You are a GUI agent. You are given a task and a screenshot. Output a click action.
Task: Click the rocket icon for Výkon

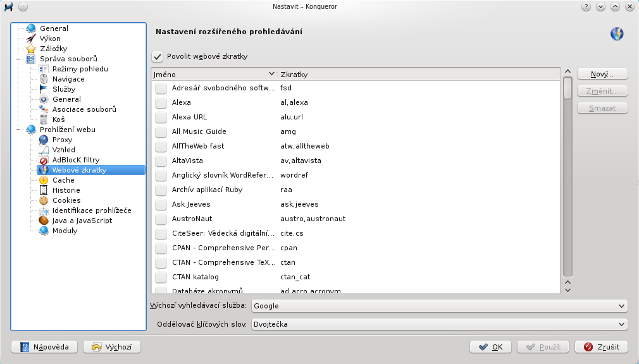[x=31, y=39]
